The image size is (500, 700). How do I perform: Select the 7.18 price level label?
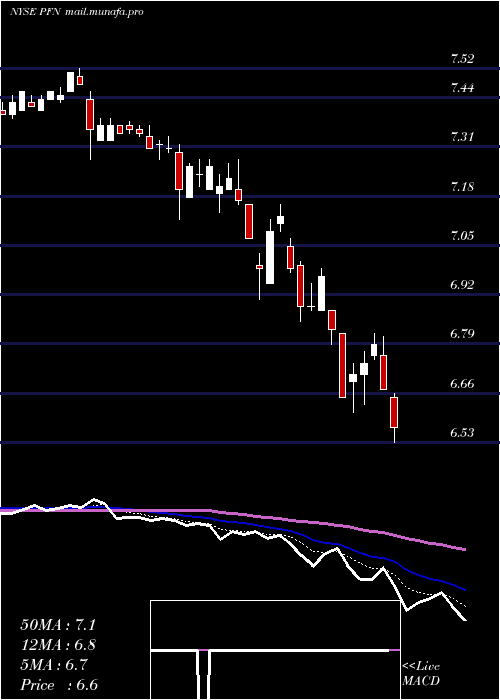tap(462, 186)
